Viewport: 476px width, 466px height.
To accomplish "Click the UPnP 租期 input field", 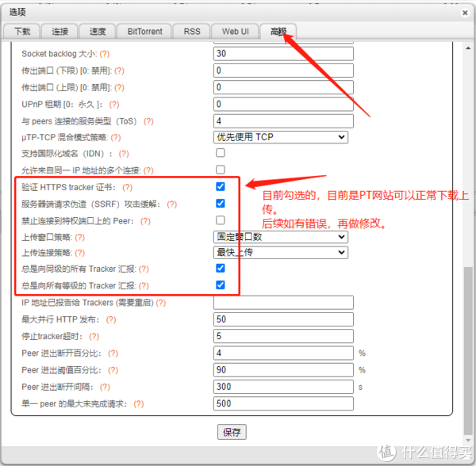I will (283, 105).
